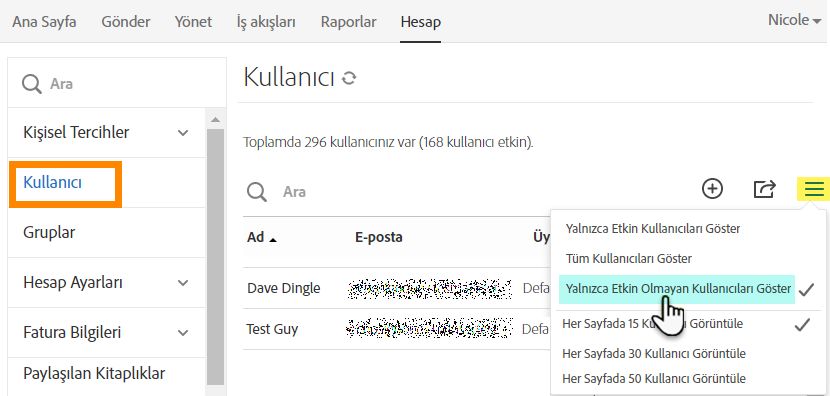Expand Hesap Ayarları section
Viewport: 830px width, 396px height.
(106, 283)
